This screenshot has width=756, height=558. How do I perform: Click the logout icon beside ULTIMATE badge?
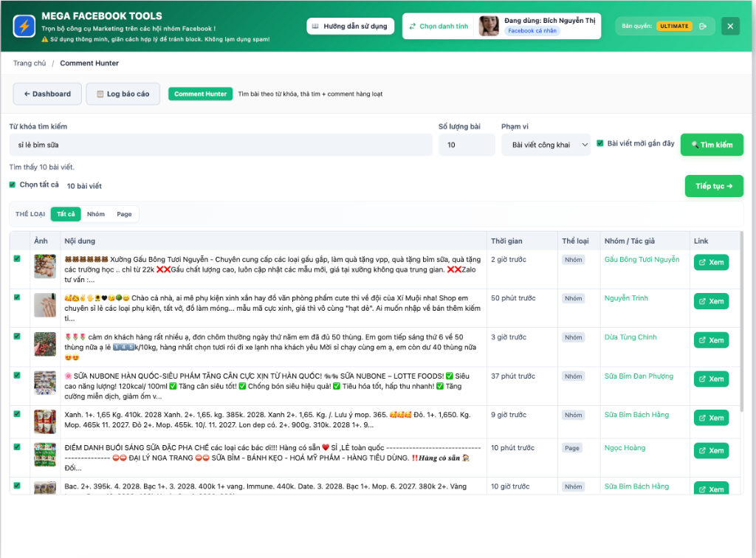[x=703, y=26]
